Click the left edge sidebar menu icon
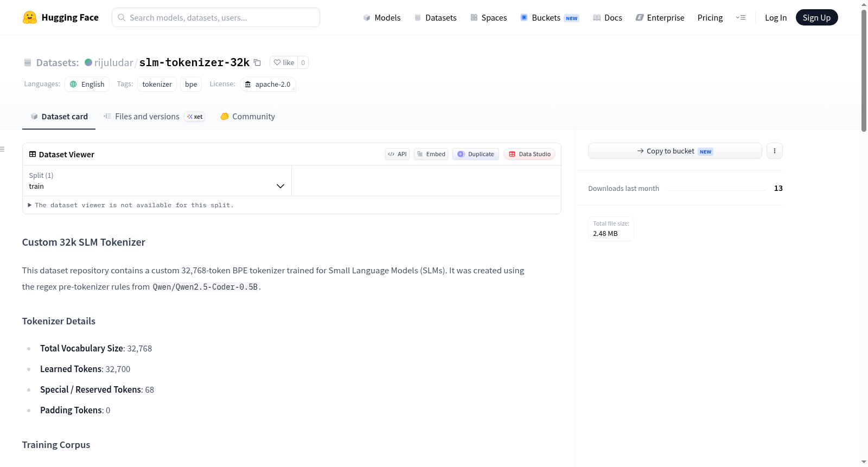Viewport: 868px width, 467px height. pyautogui.click(x=3, y=149)
